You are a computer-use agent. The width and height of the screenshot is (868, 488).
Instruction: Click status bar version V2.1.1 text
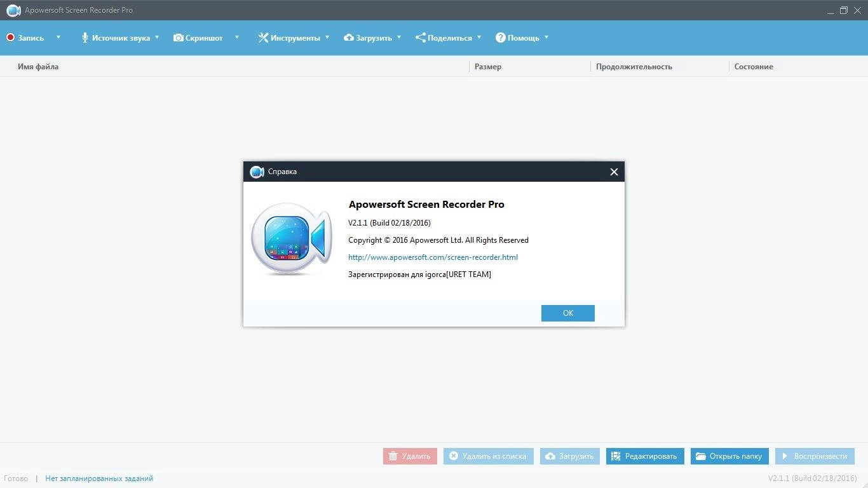tap(813, 478)
